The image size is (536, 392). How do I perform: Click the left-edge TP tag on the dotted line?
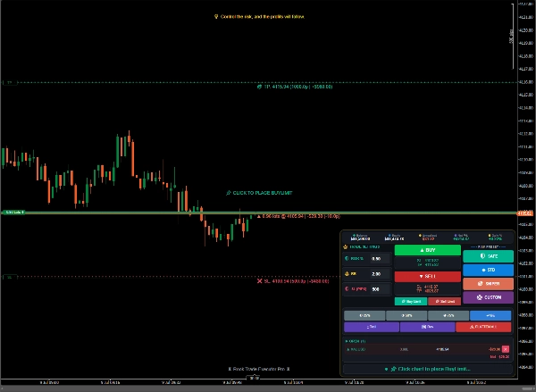10,82
